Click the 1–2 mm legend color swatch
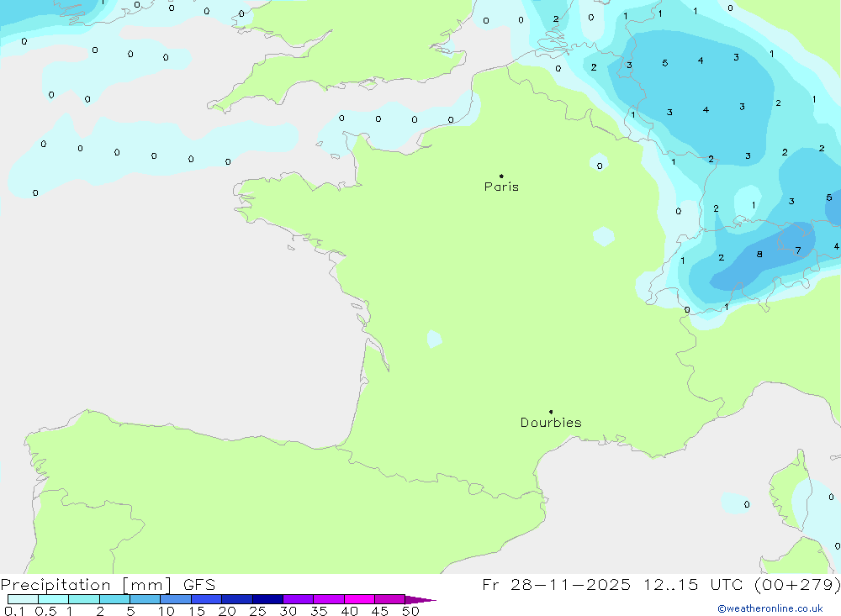841x616 pixels. point(84,599)
